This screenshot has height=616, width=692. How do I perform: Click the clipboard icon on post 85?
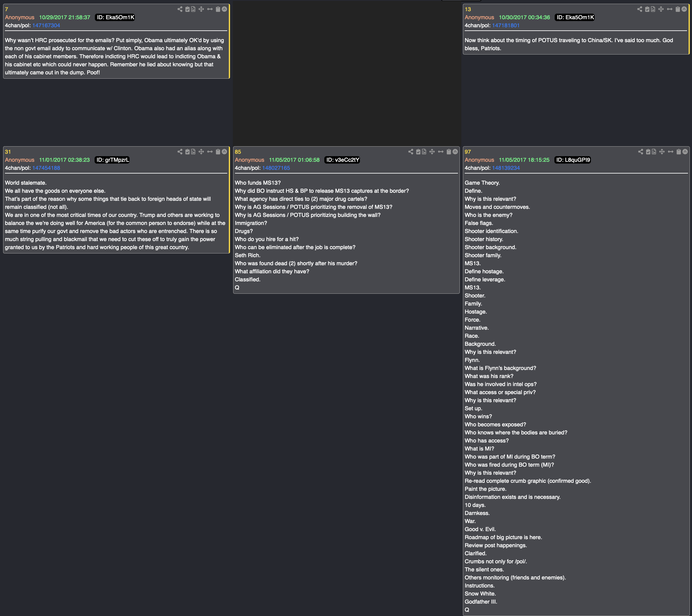pyautogui.click(x=449, y=152)
